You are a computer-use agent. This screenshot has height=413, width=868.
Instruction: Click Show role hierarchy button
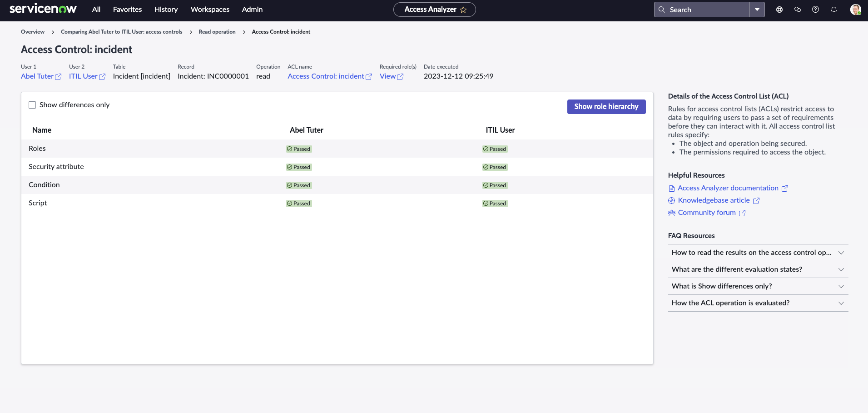tap(606, 107)
